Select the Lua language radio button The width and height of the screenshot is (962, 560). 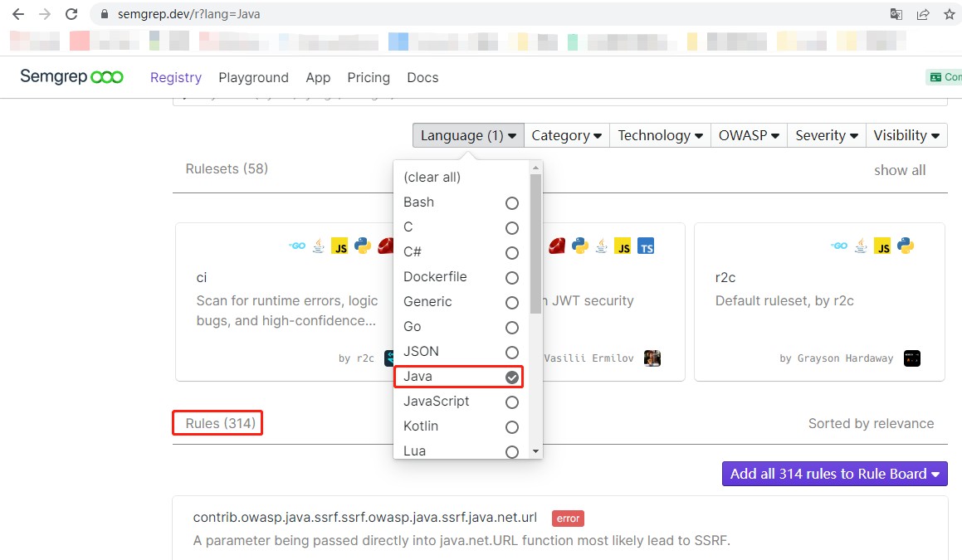(511, 452)
